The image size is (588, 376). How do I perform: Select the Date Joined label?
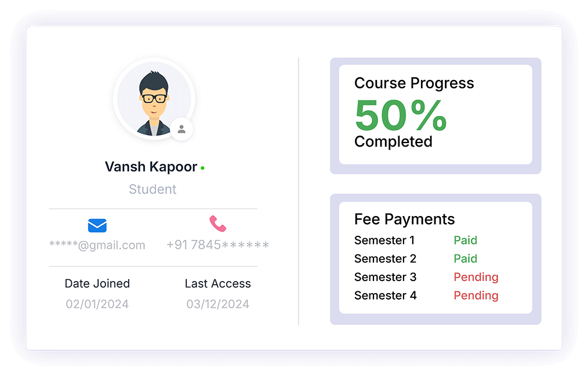click(97, 284)
